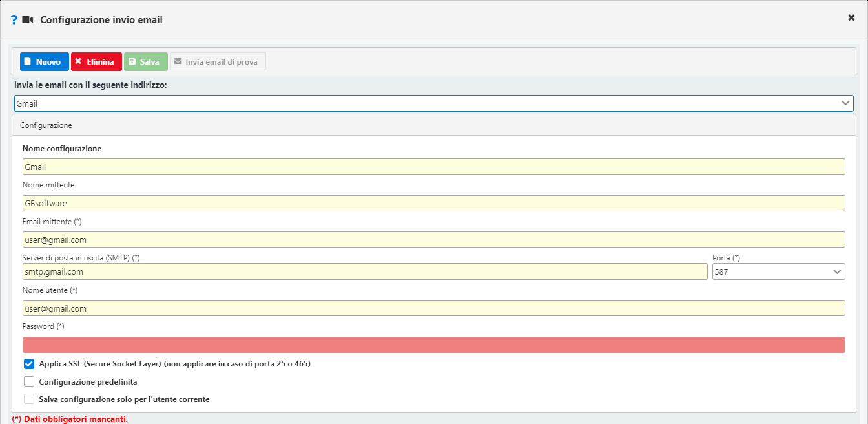Click the 'Invia le email con il seguente indirizzo' label

(90, 85)
